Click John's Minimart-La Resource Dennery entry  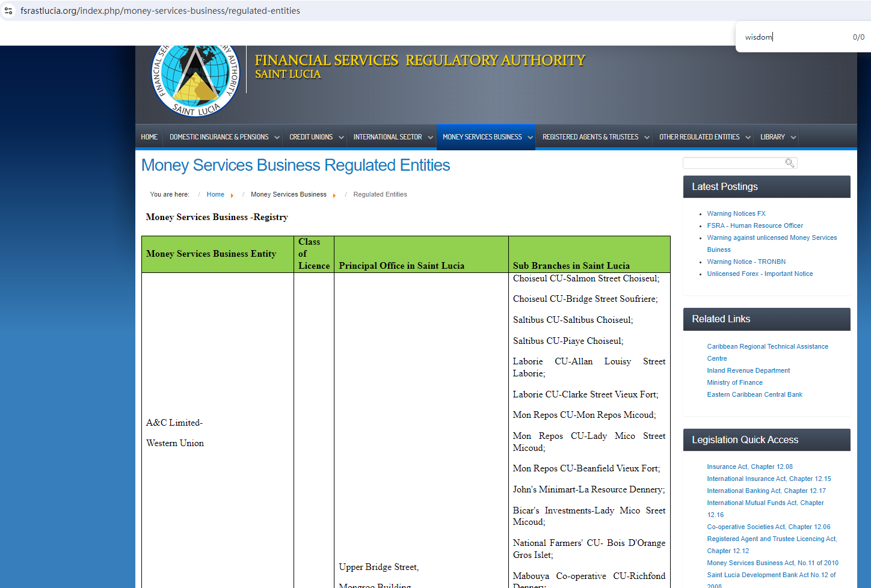pos(589,489)
